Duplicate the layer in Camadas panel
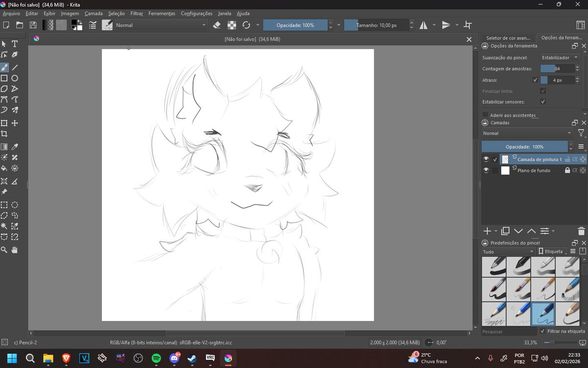Viewport: 588px width, 368px height. pos(505,231)
